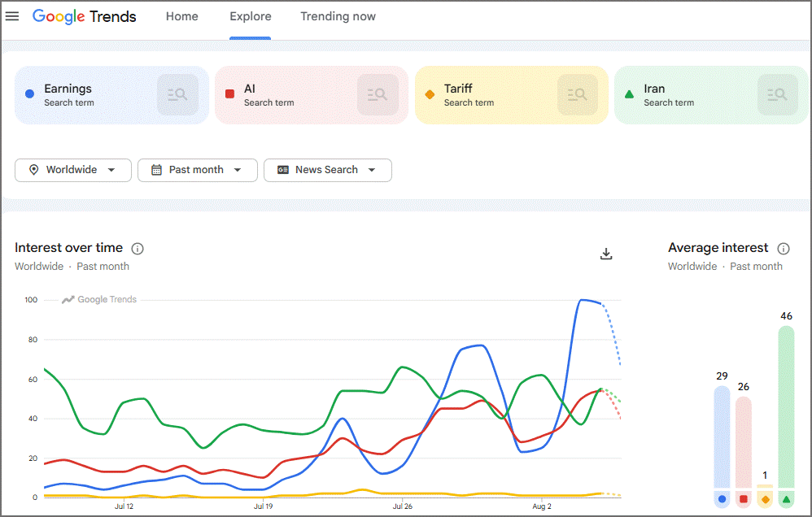Download the interest over time chart data
This screenshot has height=517, width=812.
(x=606, y=254)
